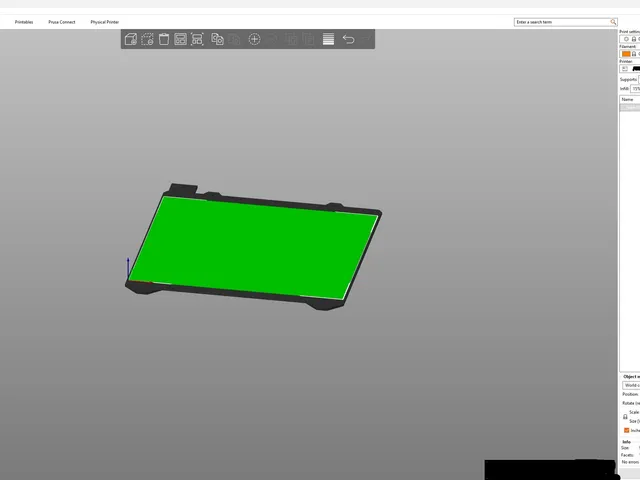Click the 'Position:' label
Viewport: 640px width, 480px height.
coord(630,394)
